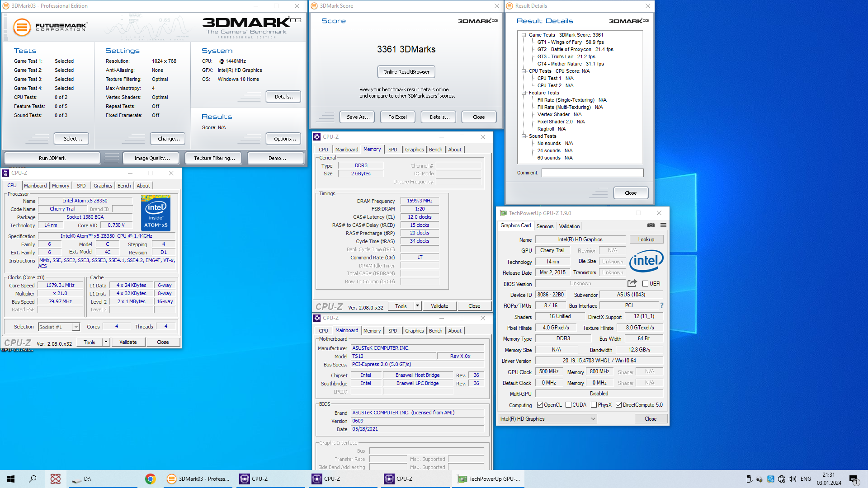This screenshot has width=868, height=488.
Task: Collapse the Sound Tests tree node
Action: pos(524,136)
